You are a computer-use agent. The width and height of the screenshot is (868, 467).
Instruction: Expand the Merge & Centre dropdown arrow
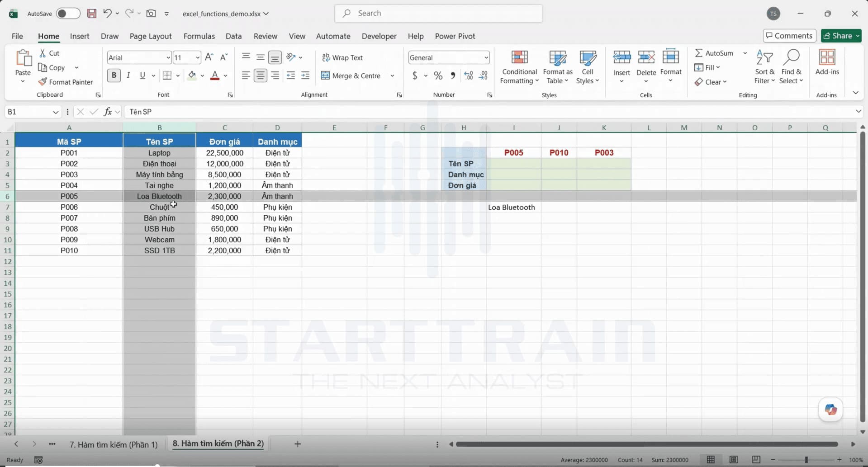point(392,75)
